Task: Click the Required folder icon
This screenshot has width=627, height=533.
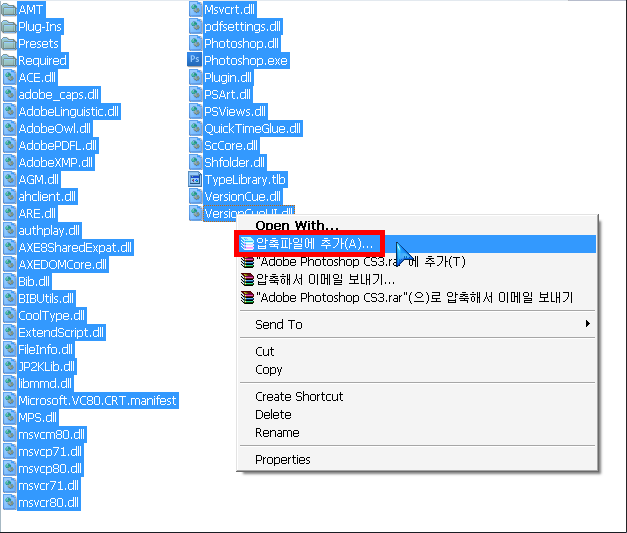Action: [9, 60]
